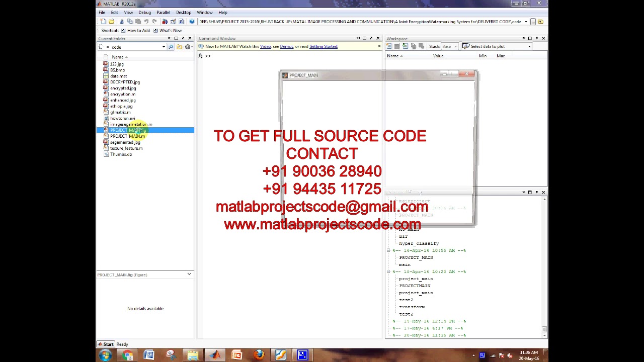The image size is (644, 362).
Task: Select imagesegemetation.m file
Action: click(131, 124)
